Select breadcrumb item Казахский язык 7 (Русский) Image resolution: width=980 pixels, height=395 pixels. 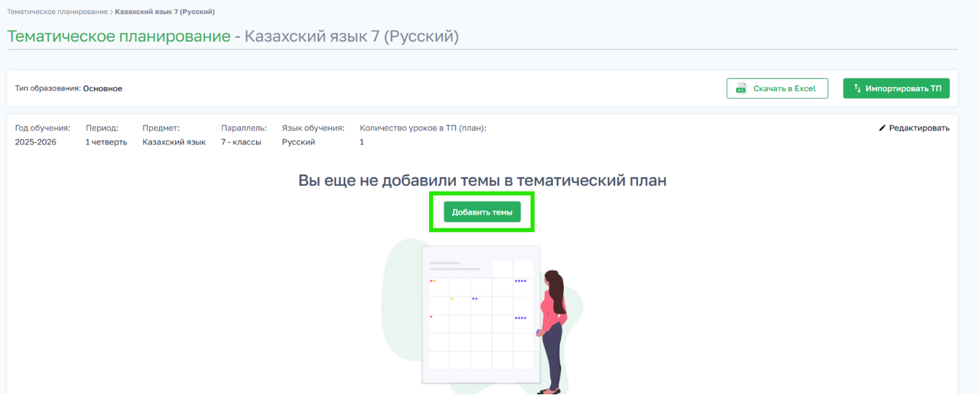(x=165, y=12)
